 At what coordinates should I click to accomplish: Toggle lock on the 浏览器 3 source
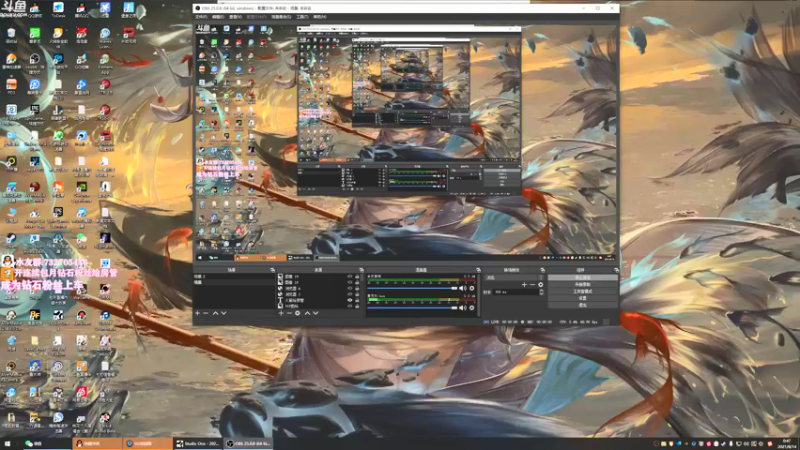coord(357,294)
